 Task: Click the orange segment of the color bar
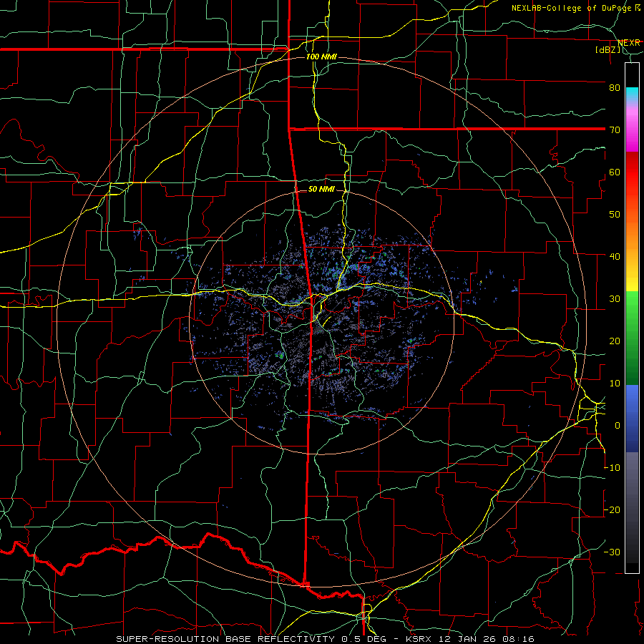pos(632,234)
